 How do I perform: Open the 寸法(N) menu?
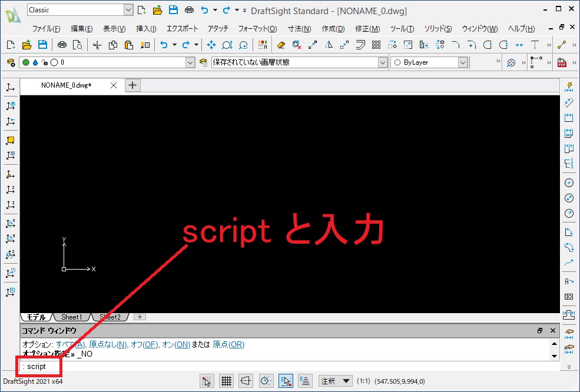point(299,28)
